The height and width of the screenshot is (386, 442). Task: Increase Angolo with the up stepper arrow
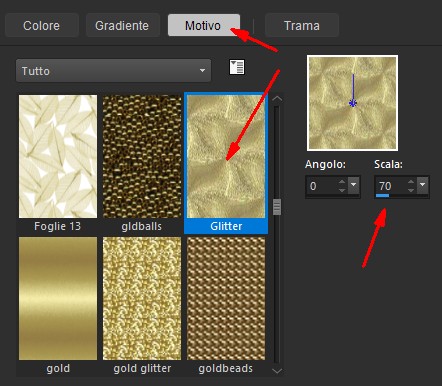[x=342, y=182]
